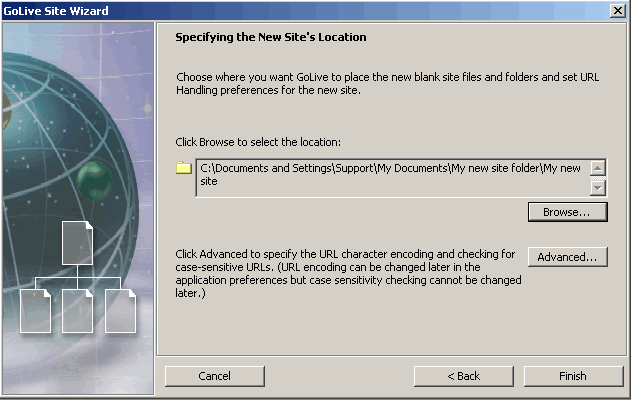Click the location path scrollbar up arrow

tap(598, 168)
